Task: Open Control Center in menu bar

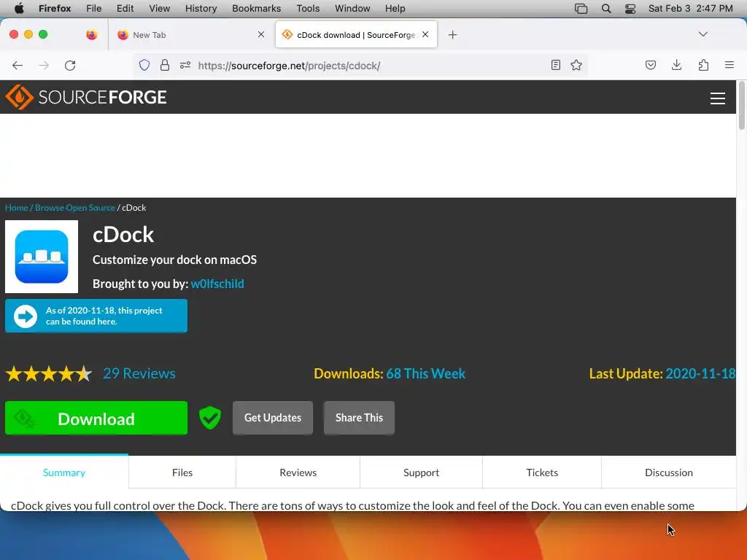Action: point(630,9)
